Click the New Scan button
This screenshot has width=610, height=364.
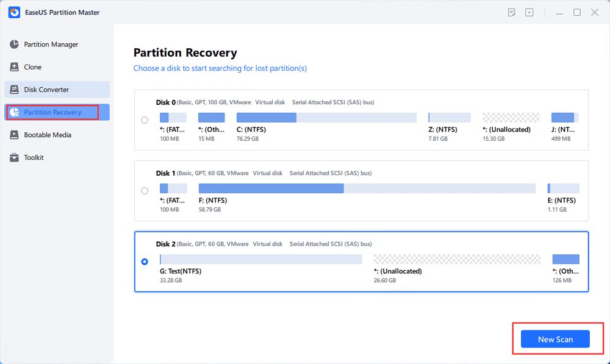pos(555,339)
